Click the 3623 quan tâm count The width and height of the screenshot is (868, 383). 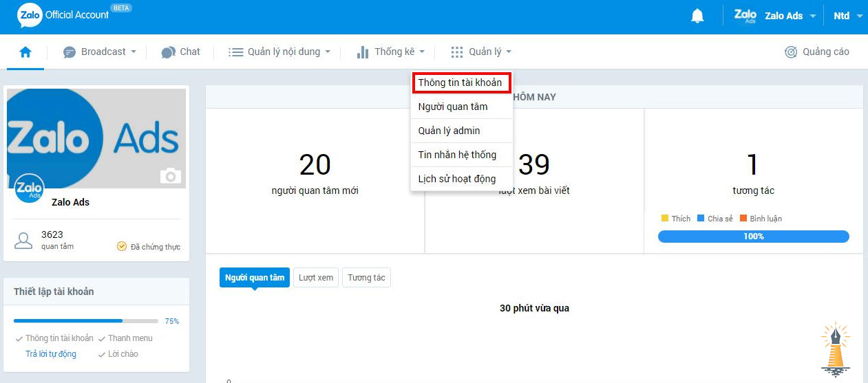click(57, 240)
